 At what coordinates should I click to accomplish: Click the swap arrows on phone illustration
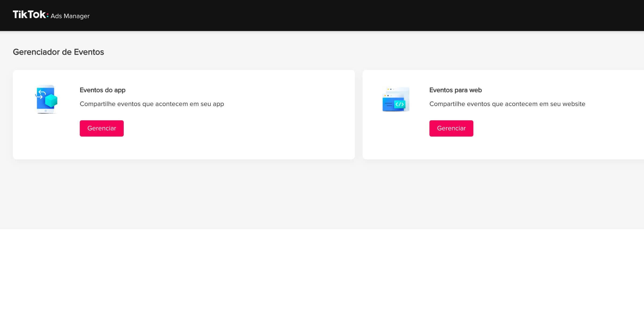(40, 94)
